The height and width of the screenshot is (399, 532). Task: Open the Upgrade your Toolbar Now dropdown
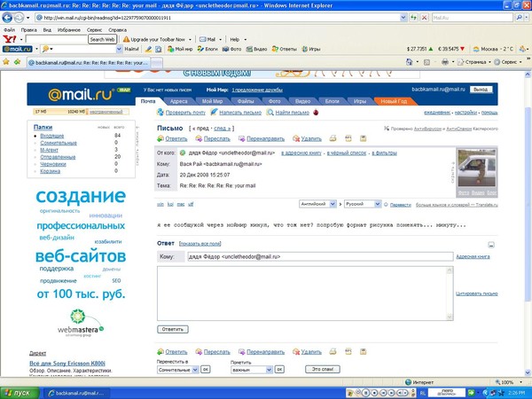(190, 40)
